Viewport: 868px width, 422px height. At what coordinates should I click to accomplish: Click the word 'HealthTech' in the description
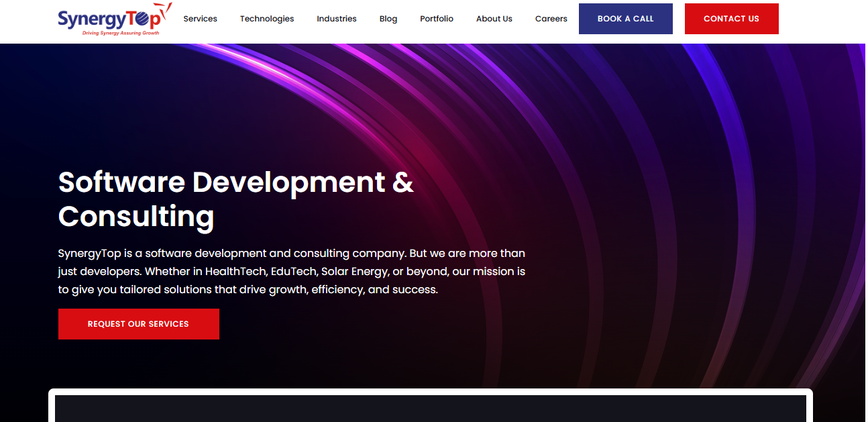[236, 272]
